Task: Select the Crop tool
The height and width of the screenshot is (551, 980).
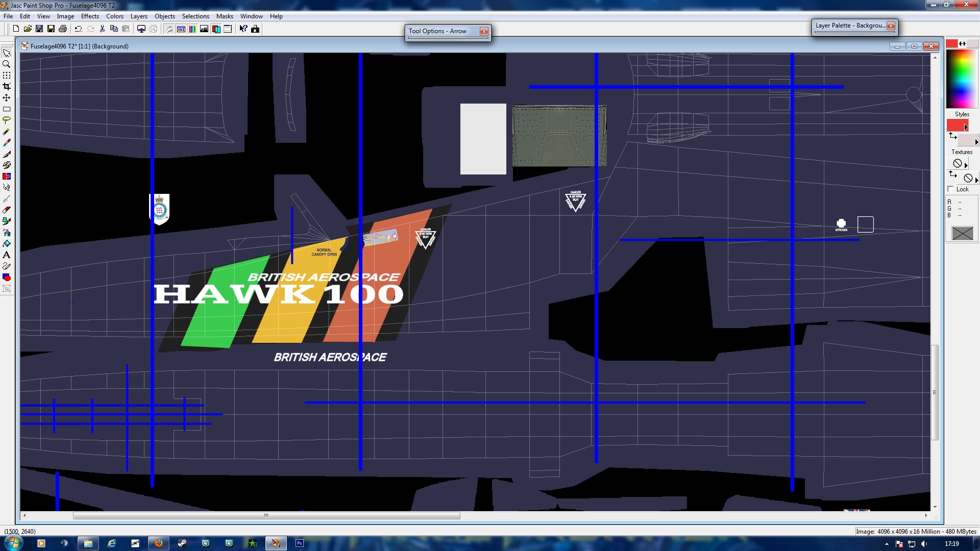Action: pos(7,87)
